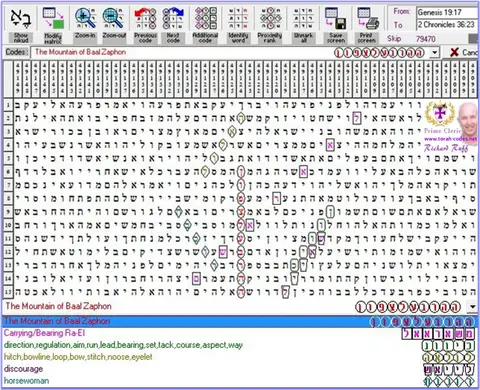The width and height of the screenshot is (480, 390).
Task: Click the www.torah-codes.net link
Action: click(450, 138)
